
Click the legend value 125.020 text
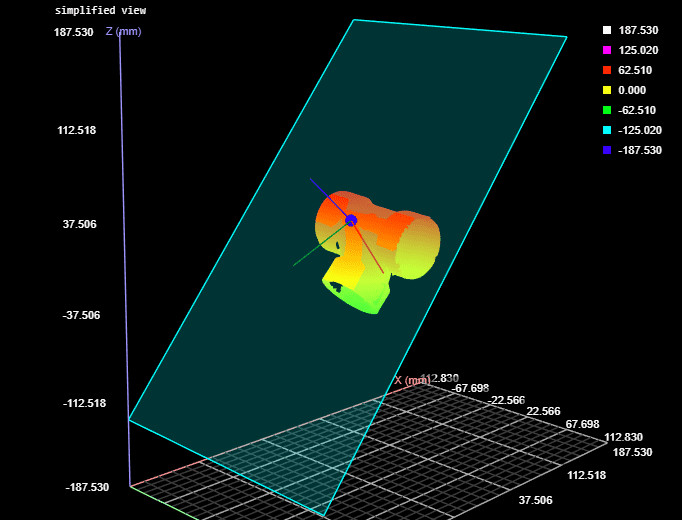(x=638, y=50)
